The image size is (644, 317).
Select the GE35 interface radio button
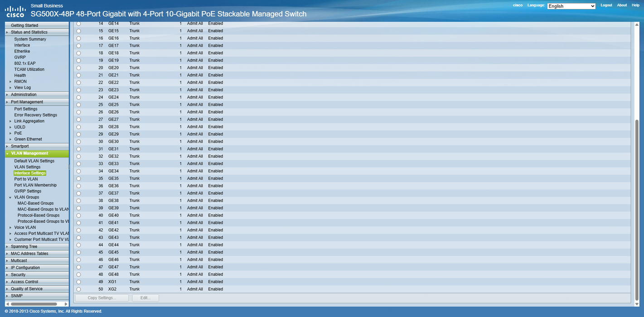pyautogui.click(x=78, y=178)
